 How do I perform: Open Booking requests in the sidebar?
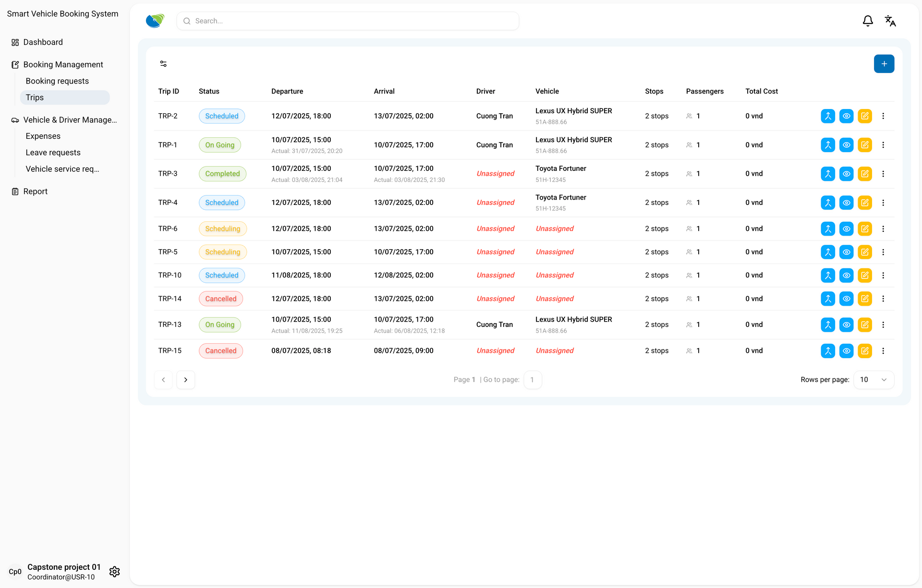pyautogui.click(x=57, y=81)
